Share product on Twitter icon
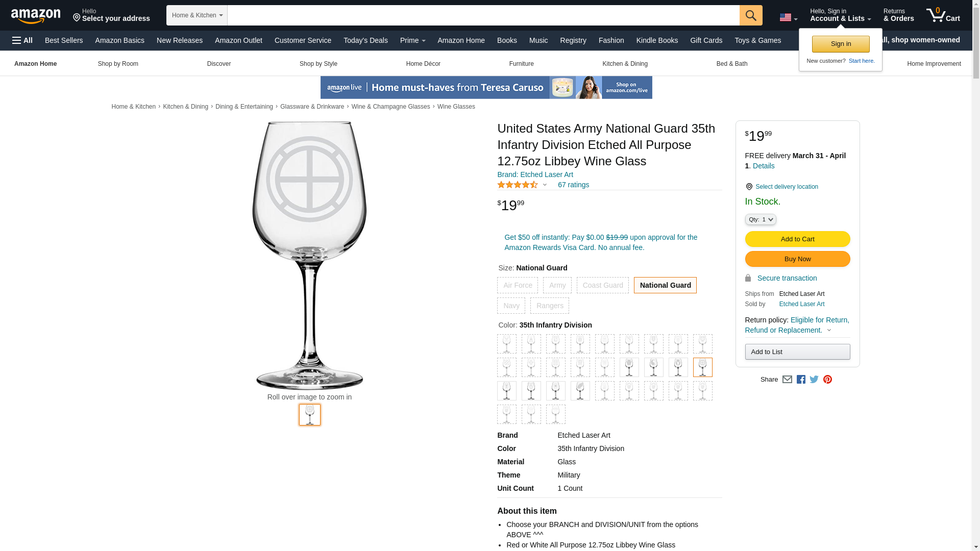 (814, 380)
